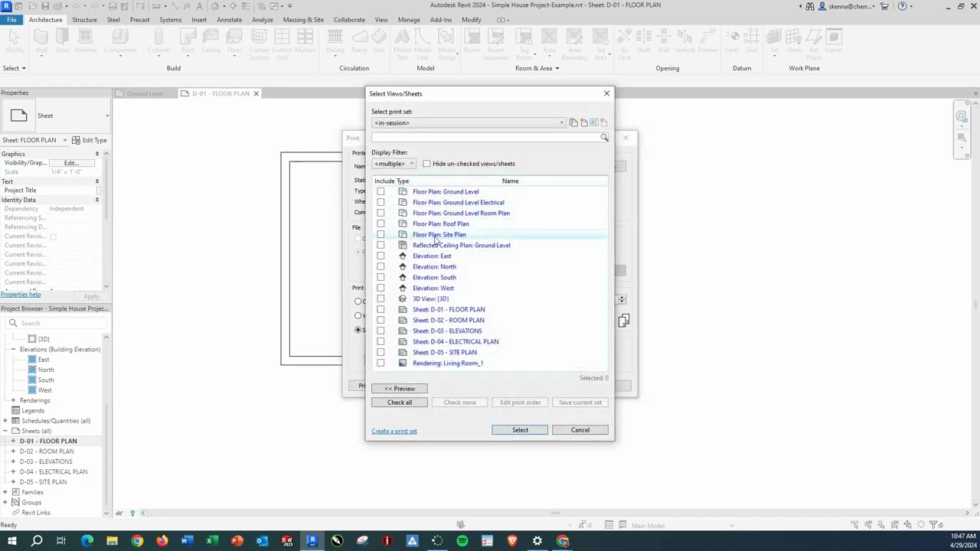The width and height of the screenshot is (980, 551).
Task: Select the Roof tool in the ribbon
Action: click(188, 41)
